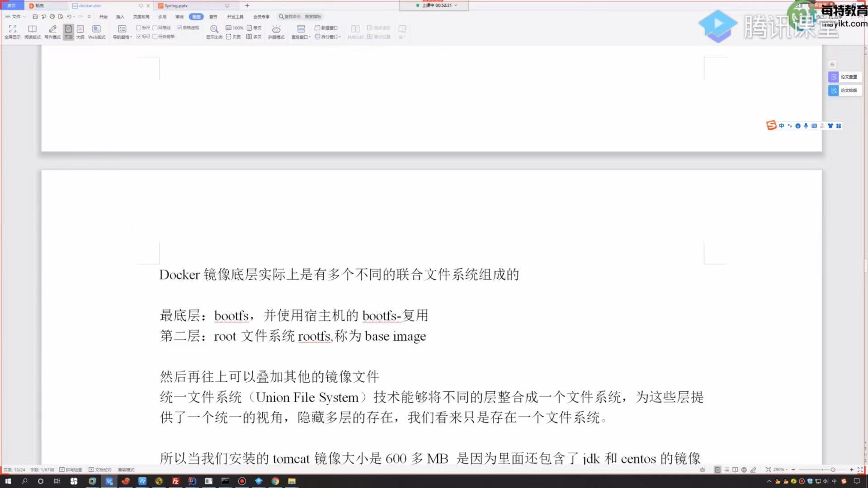Open the Insert (插入) ribbon tab

(x=120, y=17)
